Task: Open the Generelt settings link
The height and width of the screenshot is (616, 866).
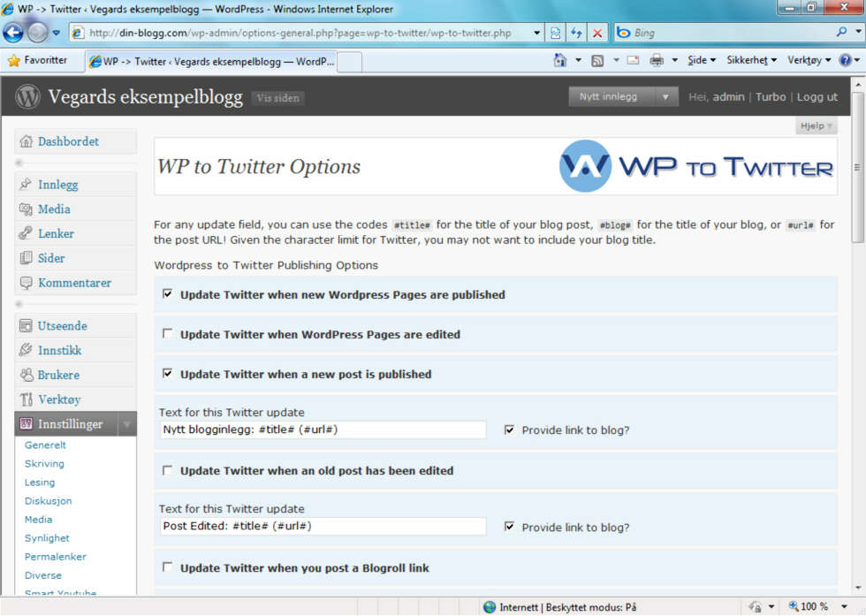Action: pos(45,445)
